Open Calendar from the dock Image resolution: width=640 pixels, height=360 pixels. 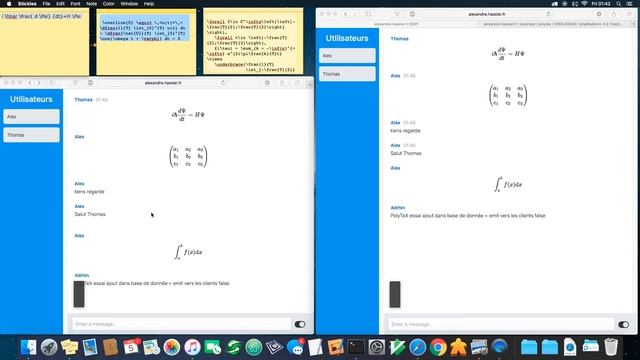[131, 347]
